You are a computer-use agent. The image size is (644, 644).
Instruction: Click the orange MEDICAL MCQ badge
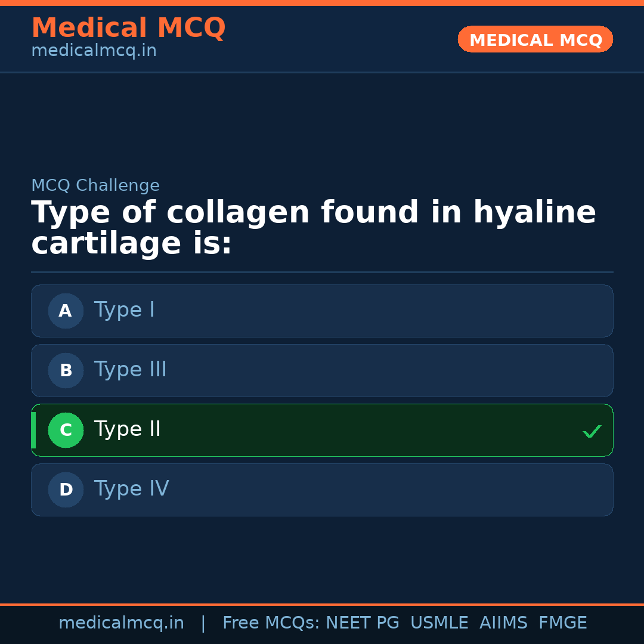pyautogui.click(x=535, y=39)
